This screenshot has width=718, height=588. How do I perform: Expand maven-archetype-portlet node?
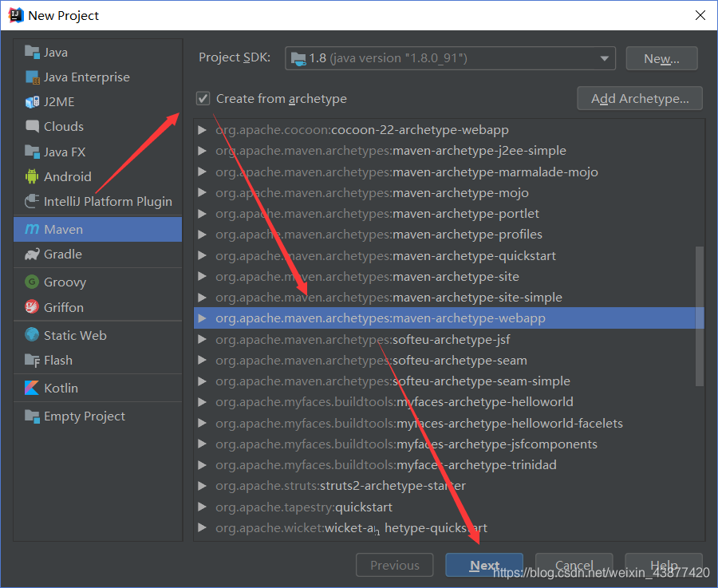(x=202, y=213)
